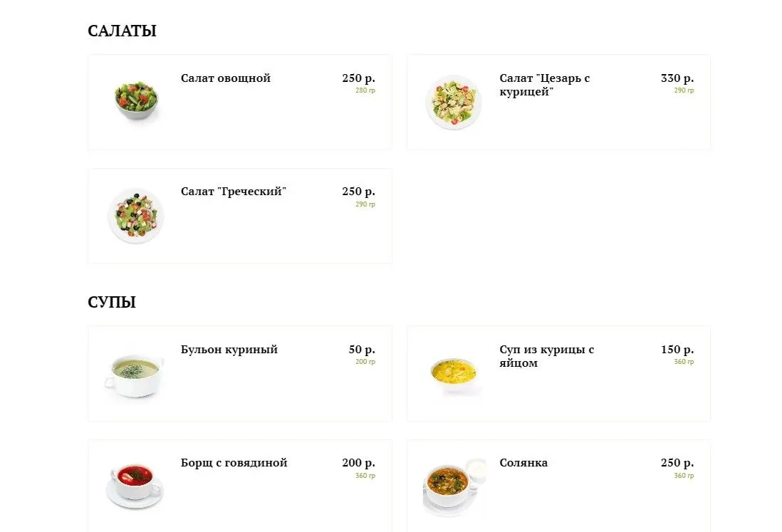
Task: Click the Caesar chicken salad photo
Action: pos(454,102)
